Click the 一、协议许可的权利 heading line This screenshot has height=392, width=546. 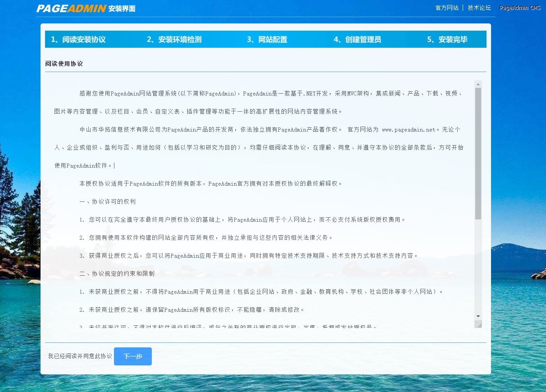click(108, 202)
